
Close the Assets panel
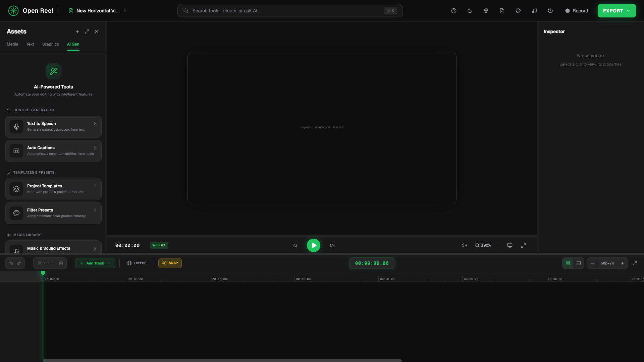click(96, 32)
